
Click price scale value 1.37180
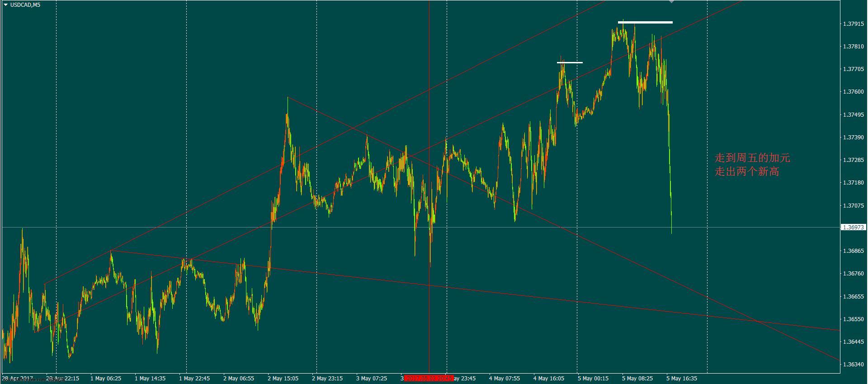[854, 182]
